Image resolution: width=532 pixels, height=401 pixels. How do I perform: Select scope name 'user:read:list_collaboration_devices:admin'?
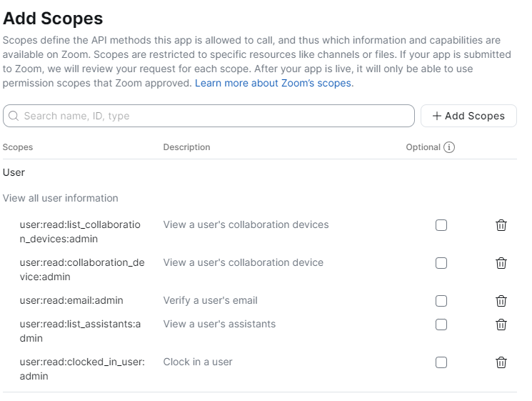click(80, 232)
